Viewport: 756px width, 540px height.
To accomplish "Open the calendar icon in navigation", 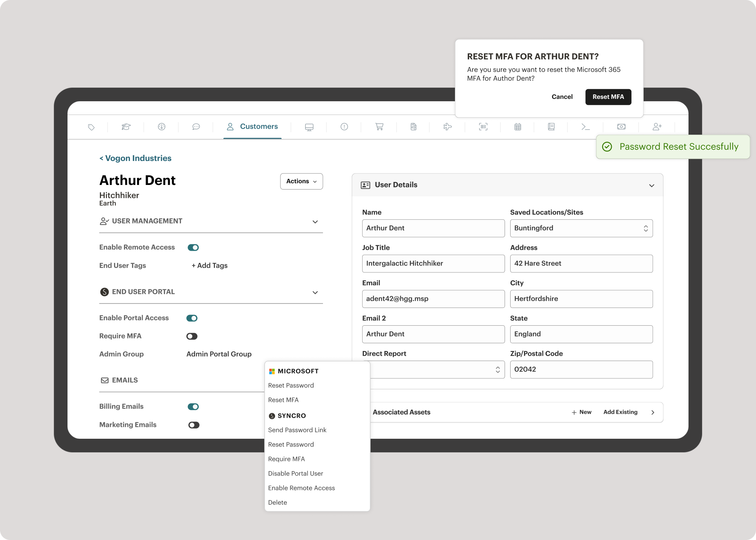I will coord(518,127).
